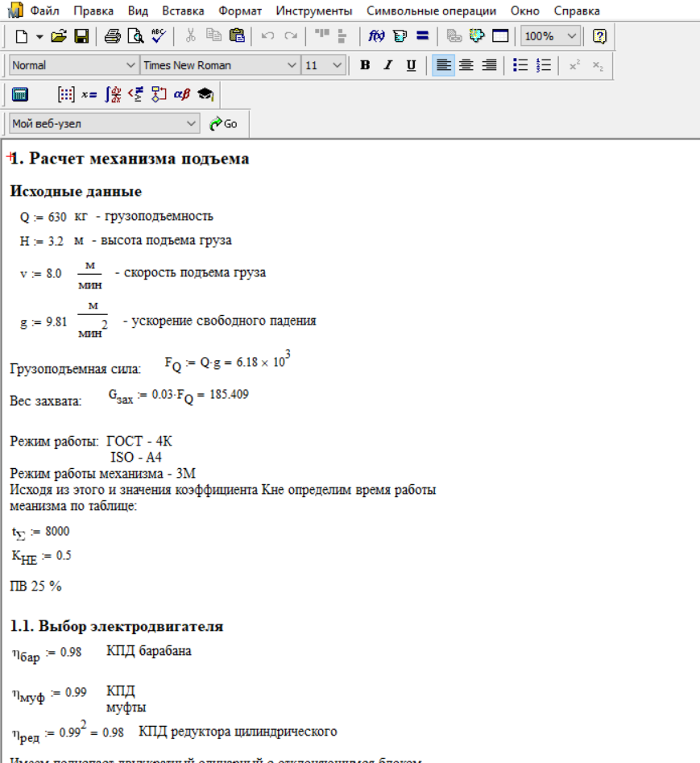
Task: Open Help with question mark icon
Action: tap(599, 36)
